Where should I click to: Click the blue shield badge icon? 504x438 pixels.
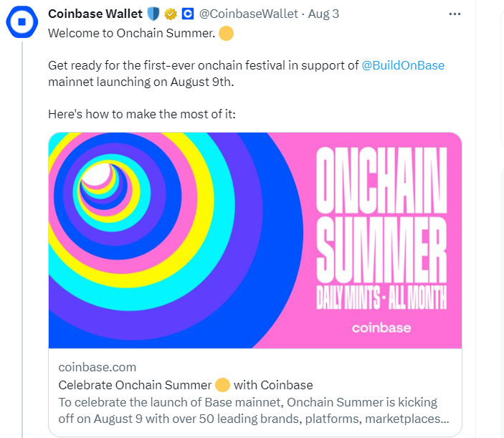coord(153,14)
